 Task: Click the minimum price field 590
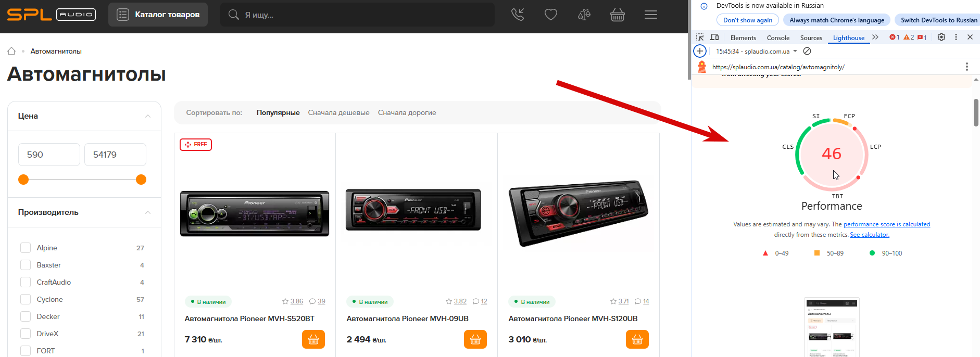[49, 155]
